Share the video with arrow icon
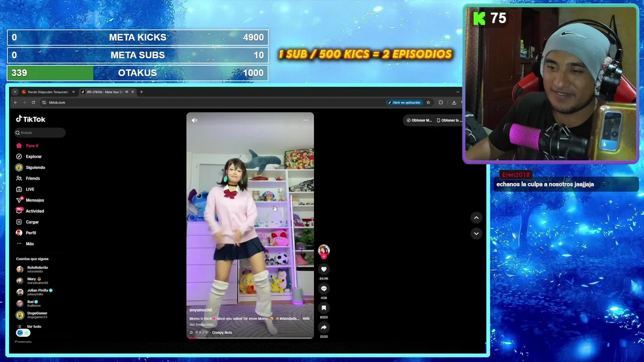 tap(324, 327)
